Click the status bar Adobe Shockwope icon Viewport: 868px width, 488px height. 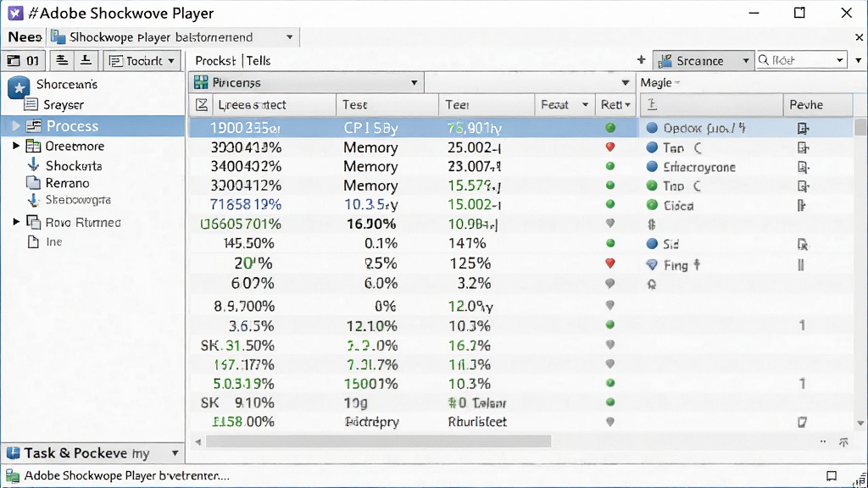click(x=12, y=476)
